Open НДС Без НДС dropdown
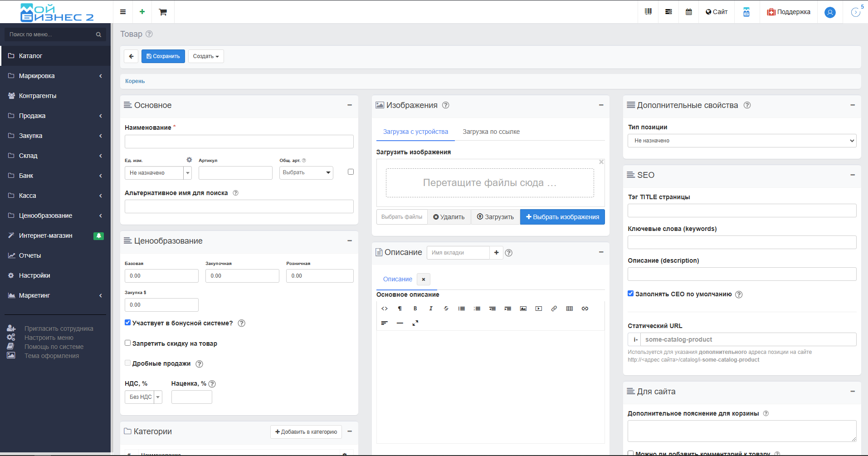Screen dimensions: 868x456 click(x=143, y=397)
